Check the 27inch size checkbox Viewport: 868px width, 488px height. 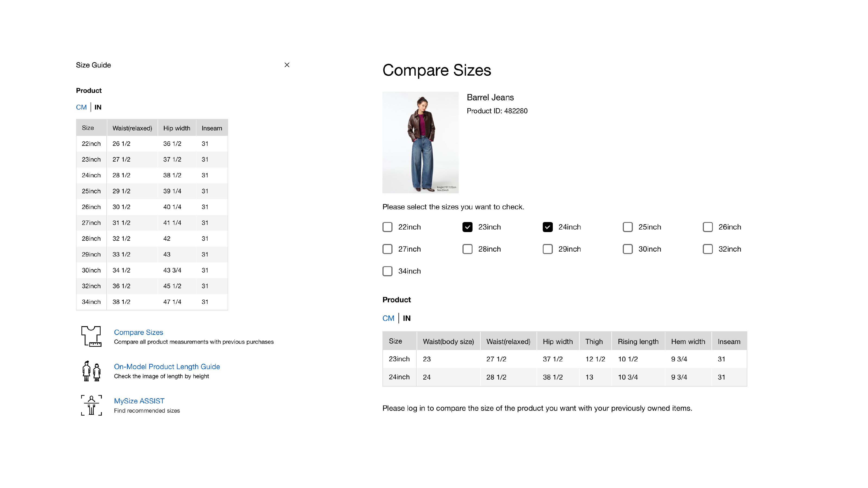[x=388, y=249]
